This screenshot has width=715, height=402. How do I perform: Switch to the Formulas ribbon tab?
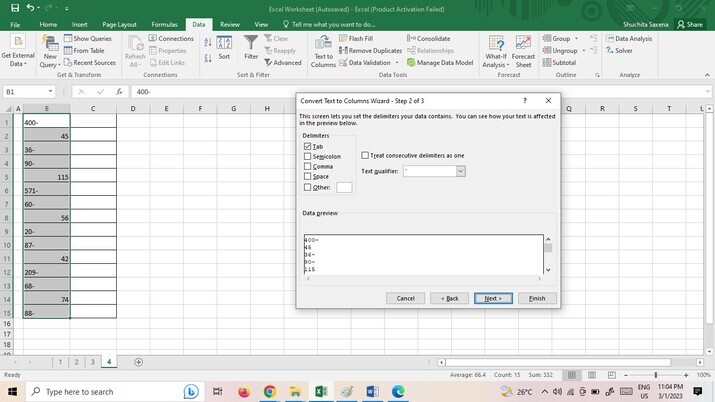coord(165,24)
